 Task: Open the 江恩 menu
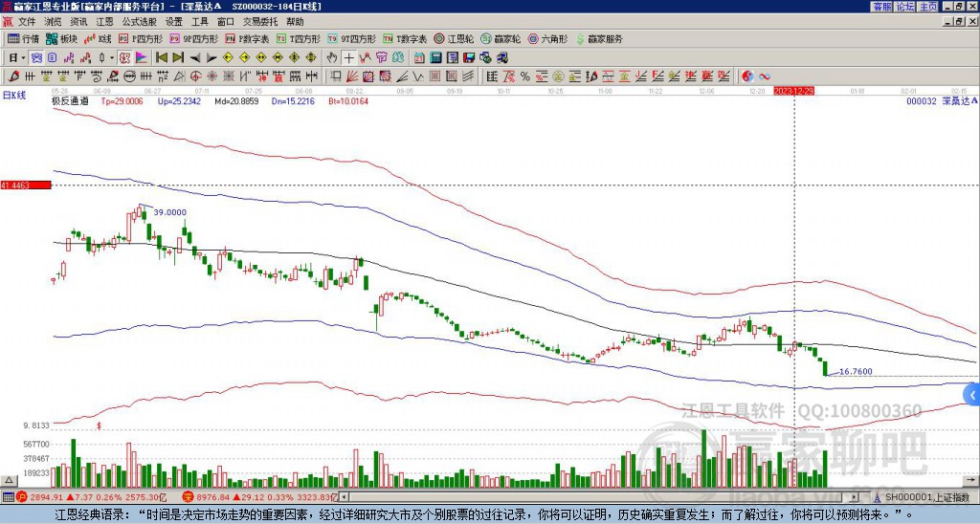[104, 22]
